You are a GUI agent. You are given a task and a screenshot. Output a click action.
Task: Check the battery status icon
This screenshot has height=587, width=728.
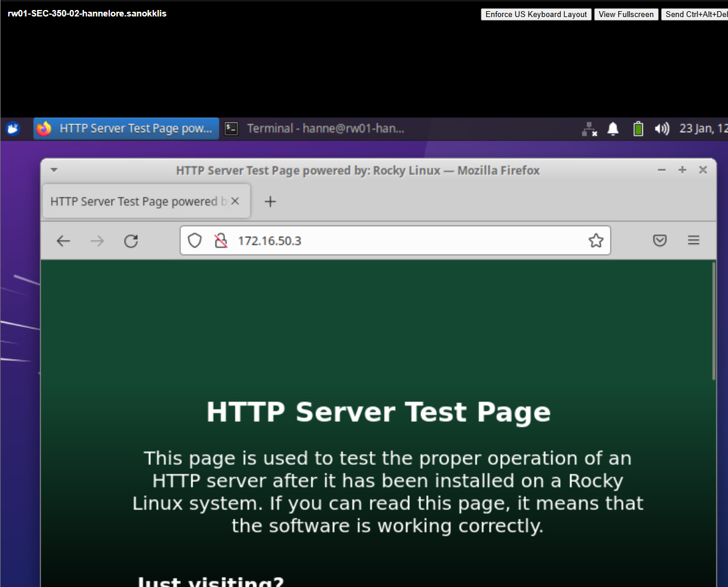click(638, 129)
